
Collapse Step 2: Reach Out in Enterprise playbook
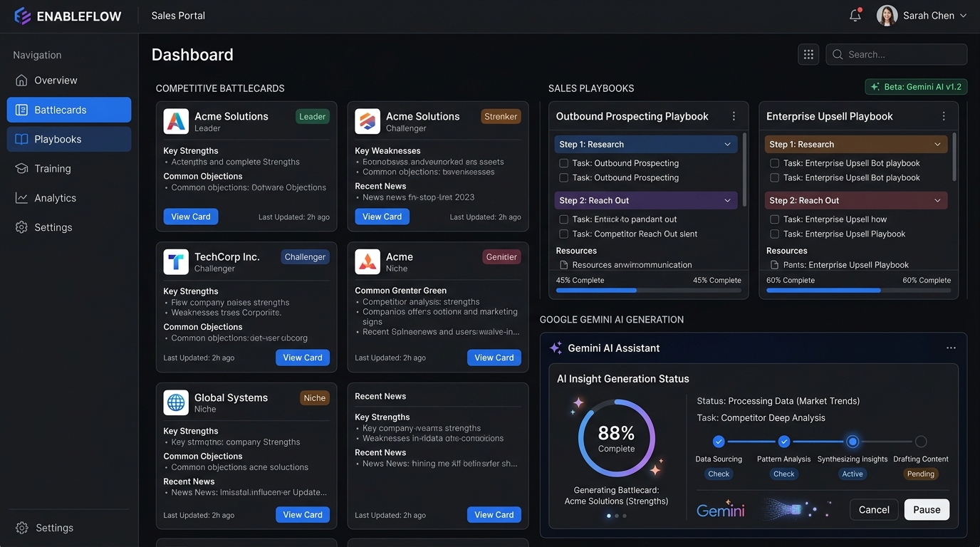tap(937, 200)
